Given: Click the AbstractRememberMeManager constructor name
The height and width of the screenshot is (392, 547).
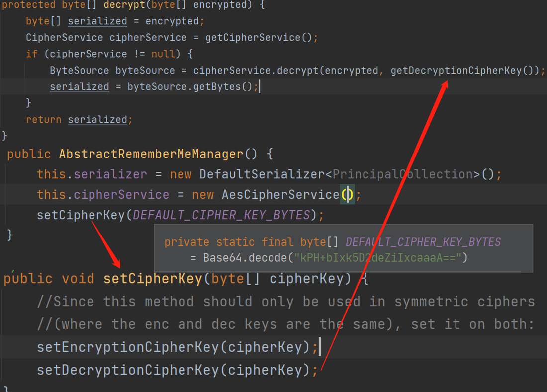Looking at the screenshot, I should point(151,154).
